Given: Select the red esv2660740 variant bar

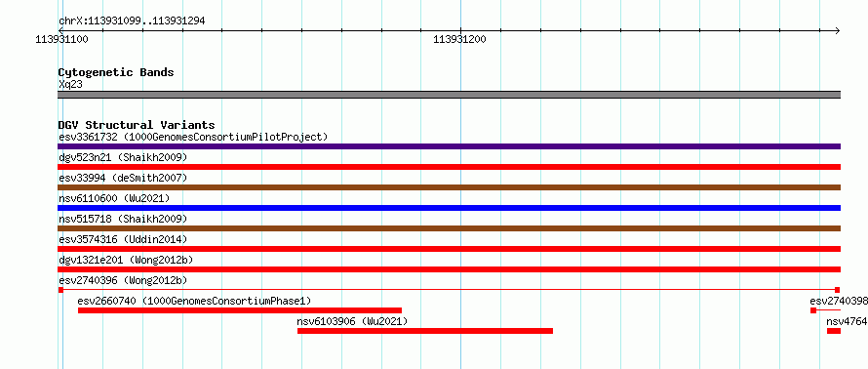Looking at the screenshot, I should click(x=240, y=310).
